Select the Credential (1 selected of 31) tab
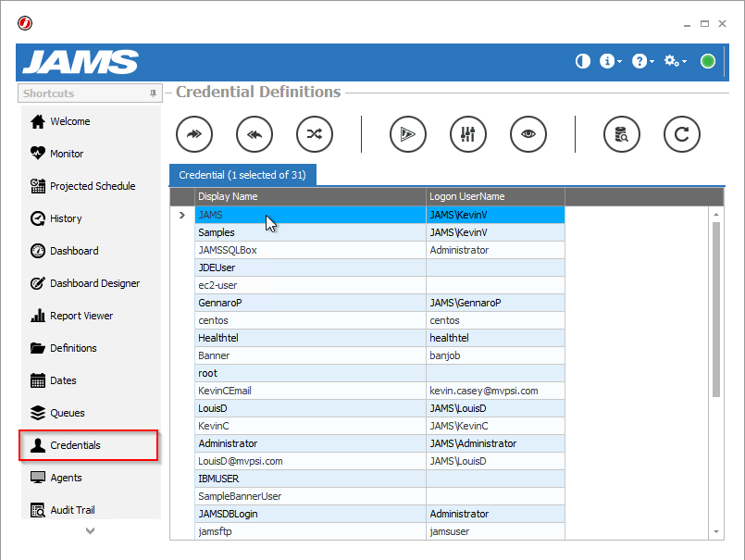 point(242,175)
